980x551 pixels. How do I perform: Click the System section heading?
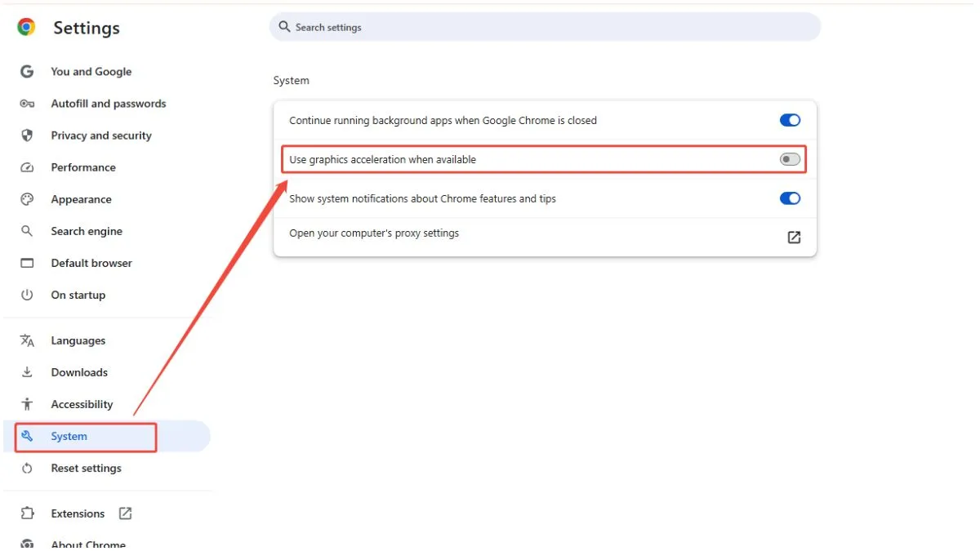(x=292, y=81)
